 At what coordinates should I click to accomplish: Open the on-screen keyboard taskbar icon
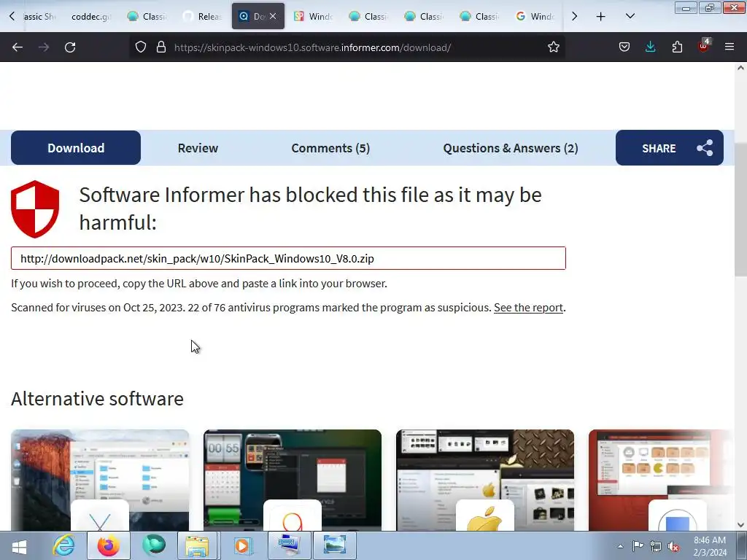point(289,545)
